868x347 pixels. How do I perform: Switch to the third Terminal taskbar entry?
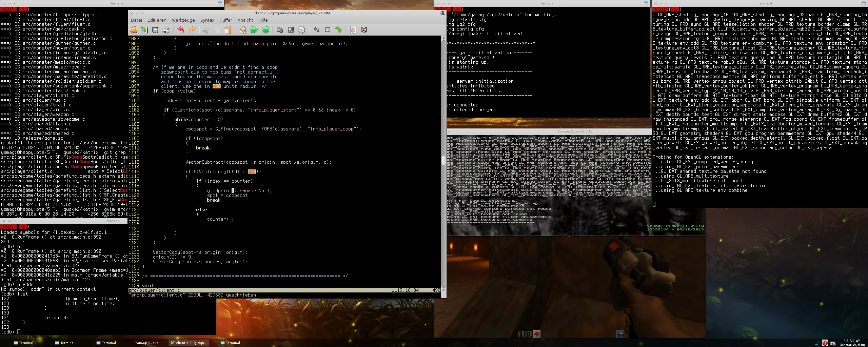pyautogui.click(x=106, y=343)
